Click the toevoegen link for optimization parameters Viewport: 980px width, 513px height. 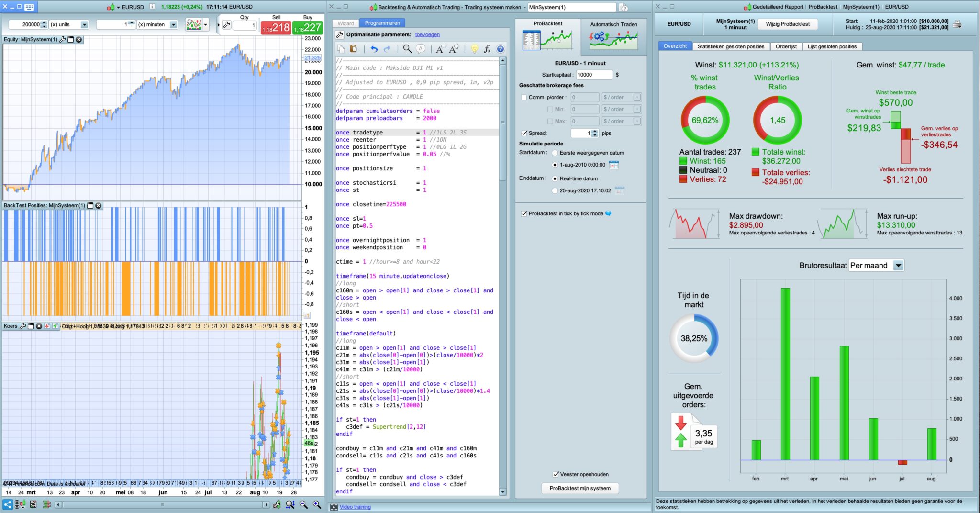[427, 34]
